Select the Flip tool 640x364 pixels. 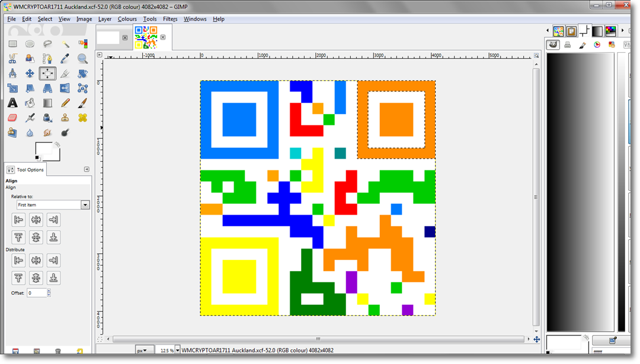(65, 88)
